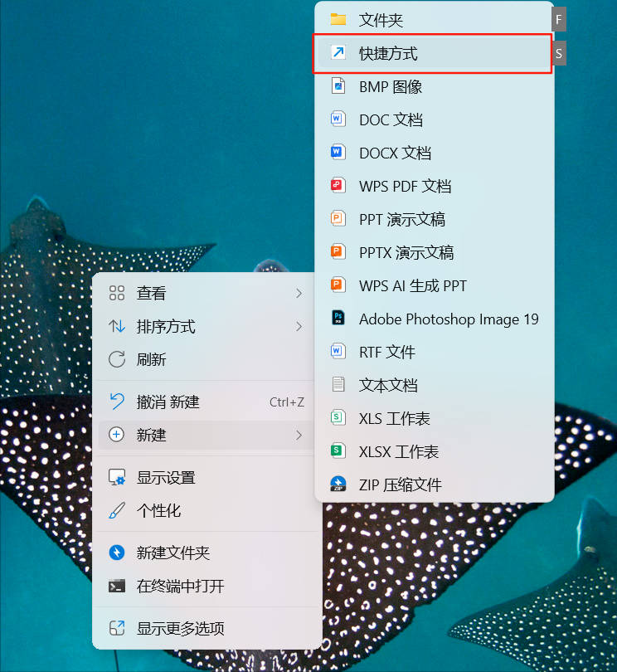Choose WPS AI 生成 PPT
617x672 pixels.
click(x=434, y=285)
